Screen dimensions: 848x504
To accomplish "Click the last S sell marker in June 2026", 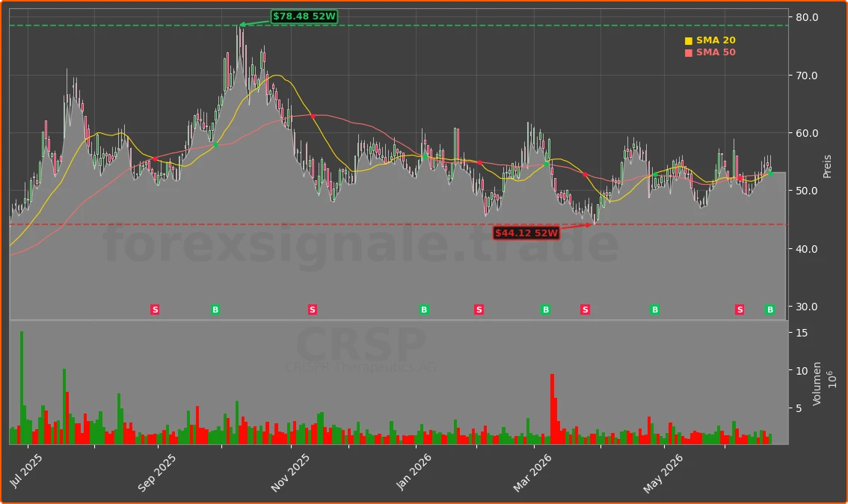I will (740, 310).
